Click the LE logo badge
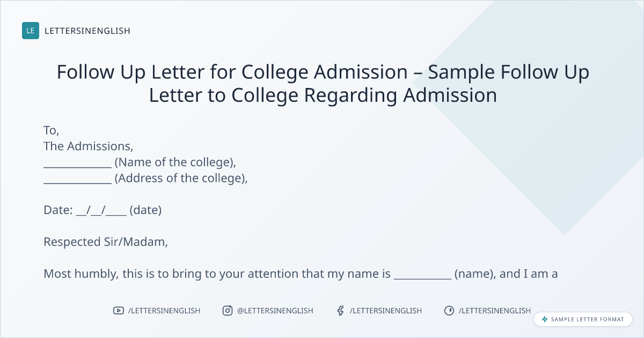 pos(31,31)
